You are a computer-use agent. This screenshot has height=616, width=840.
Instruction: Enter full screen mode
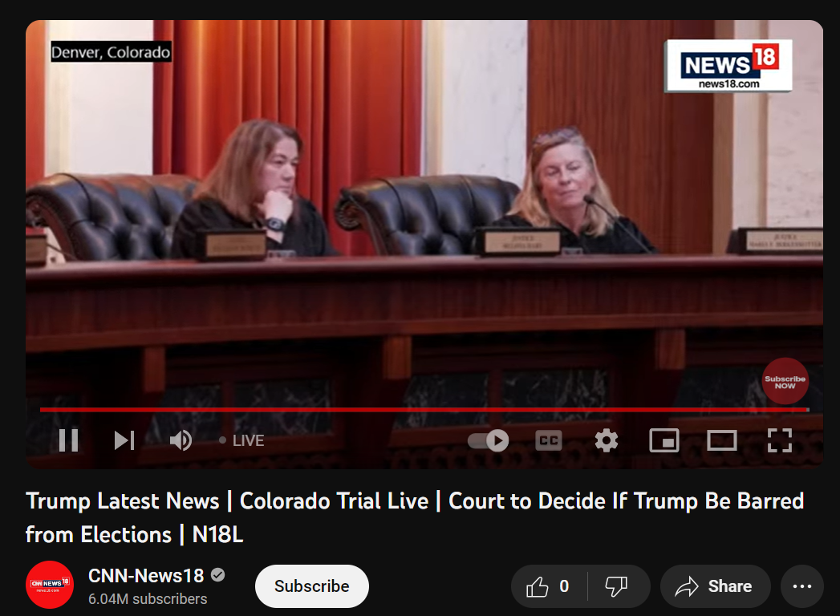click(x=780, y=440)
